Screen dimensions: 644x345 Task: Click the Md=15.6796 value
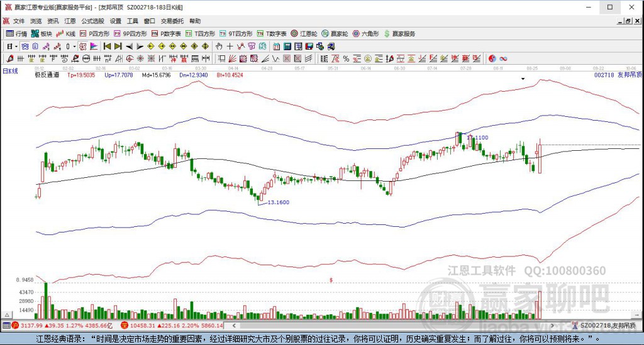tap(156, 75)
